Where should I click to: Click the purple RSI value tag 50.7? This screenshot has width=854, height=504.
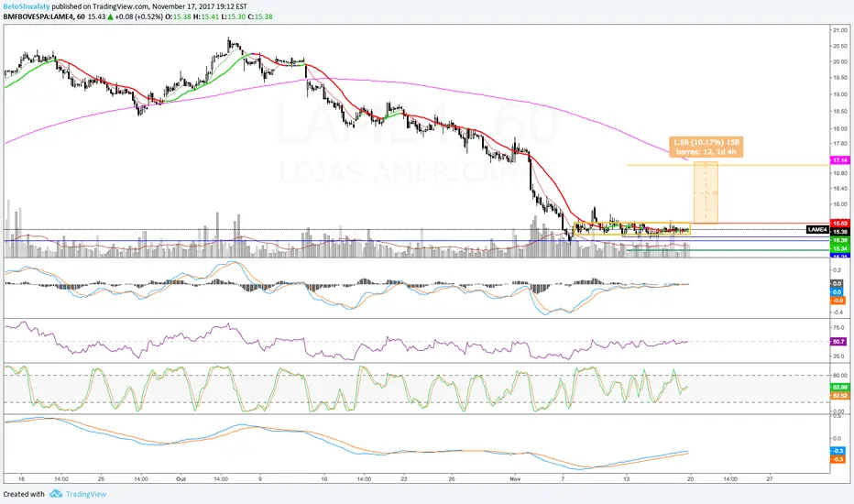(x=838, y=342)
